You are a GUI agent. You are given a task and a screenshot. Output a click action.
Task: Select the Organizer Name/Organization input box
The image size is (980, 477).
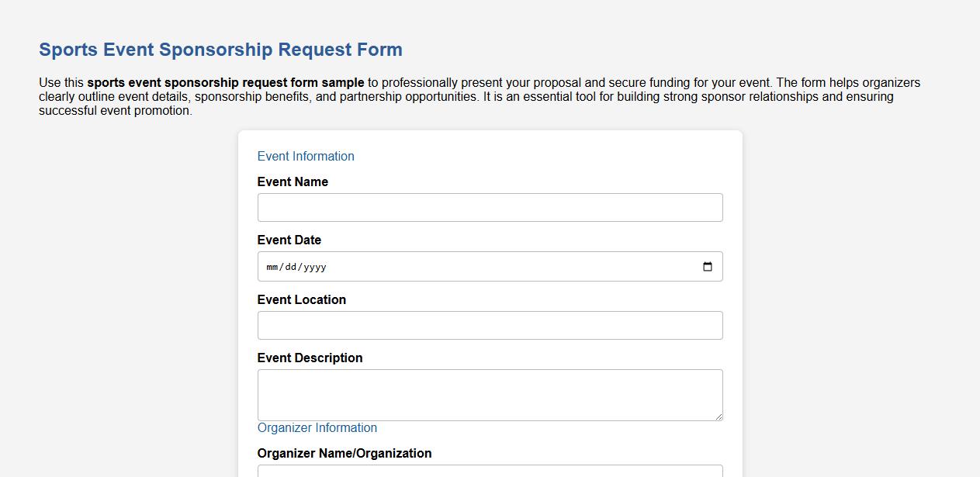point(489,473)
